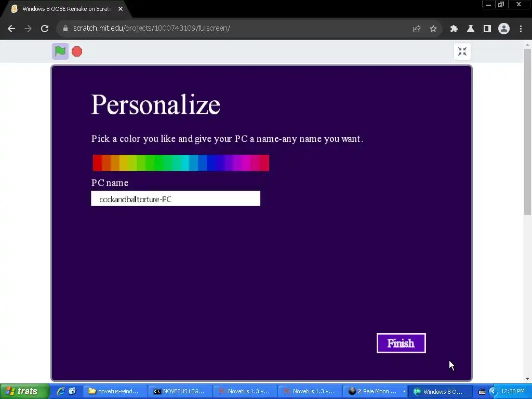The image size is (532, 399).
Task: Open the share page icon in address bar
Action: point(417,29)
